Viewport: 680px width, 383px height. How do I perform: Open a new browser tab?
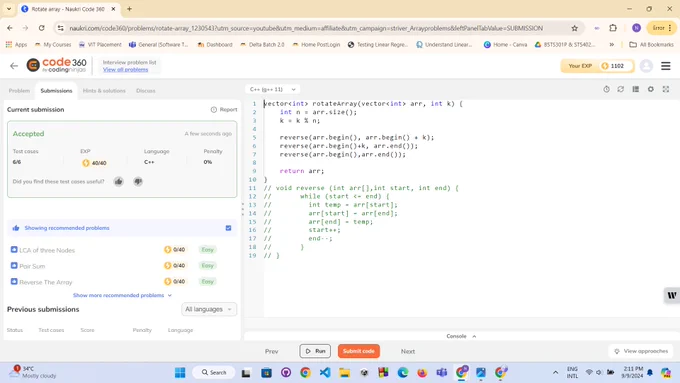[129, 9]
